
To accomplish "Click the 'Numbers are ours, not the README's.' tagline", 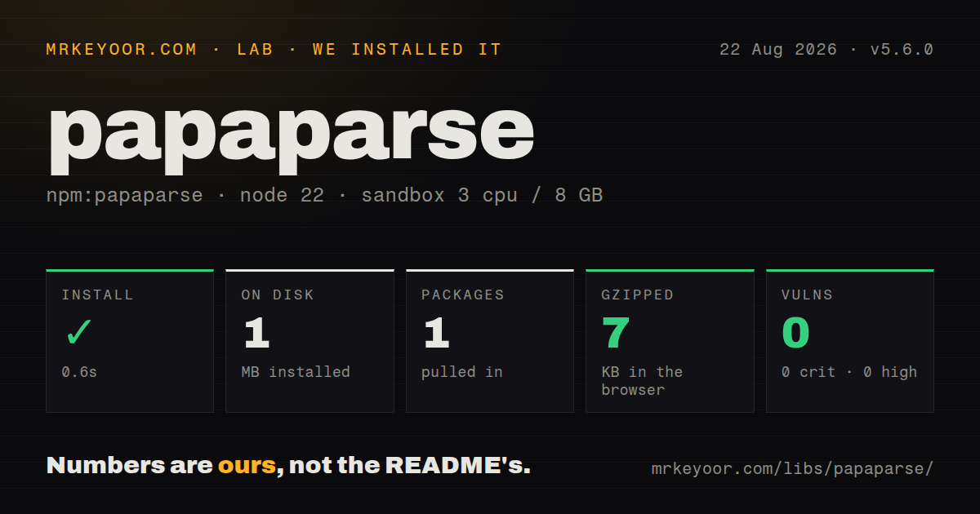I will (x=288, y=466).
